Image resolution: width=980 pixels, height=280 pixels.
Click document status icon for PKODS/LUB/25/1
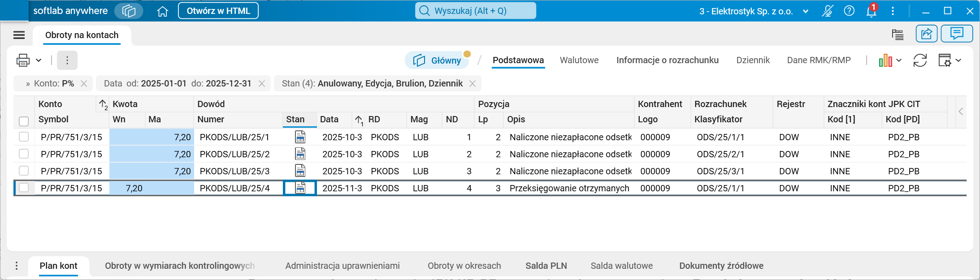[x=300, y=137]
